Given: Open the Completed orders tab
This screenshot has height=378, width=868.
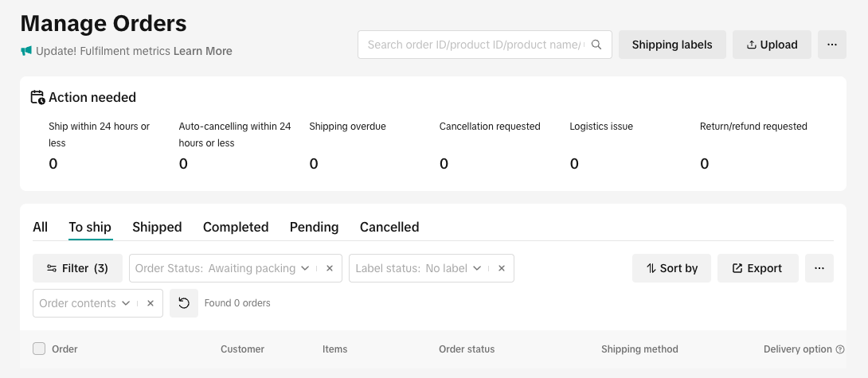Looking at the screenshot, I should click(236, 228).
